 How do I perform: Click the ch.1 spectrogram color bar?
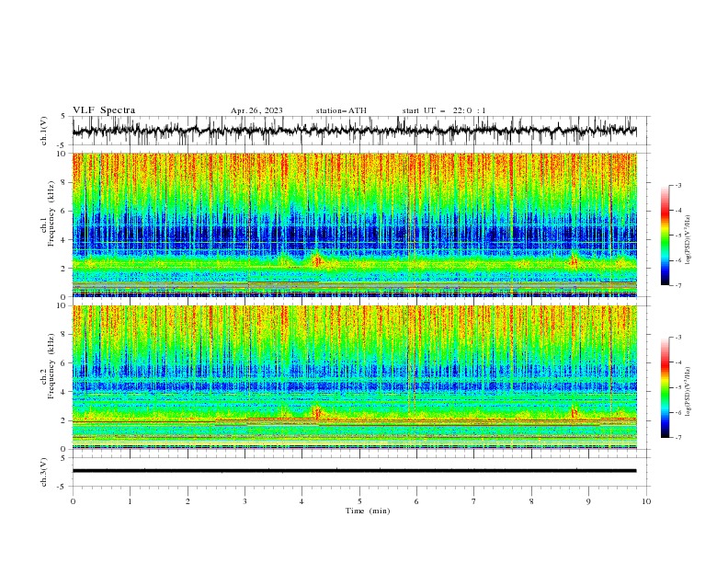[665, 236]
